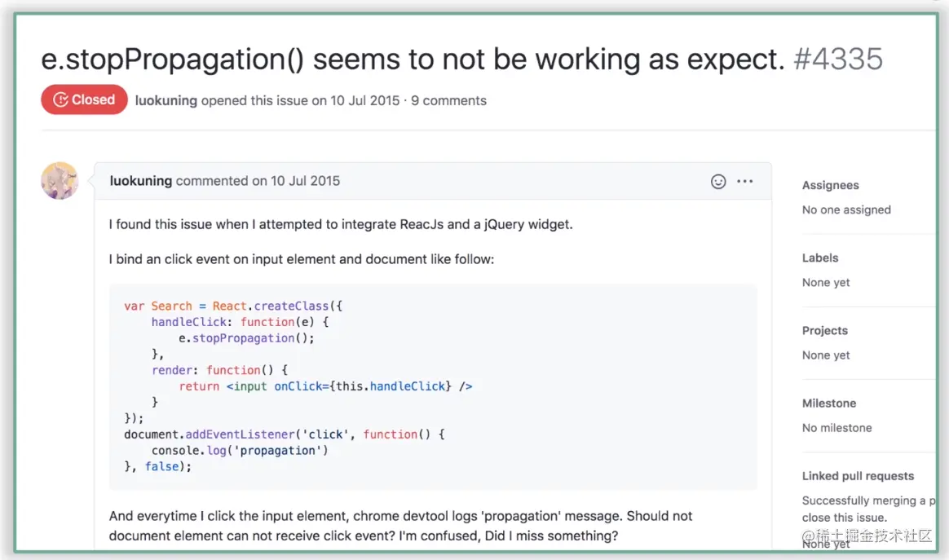Viewport: 949px width, 560px height.
Task: Expand the Linked pull requests section
Action: [x=858, y=476]
